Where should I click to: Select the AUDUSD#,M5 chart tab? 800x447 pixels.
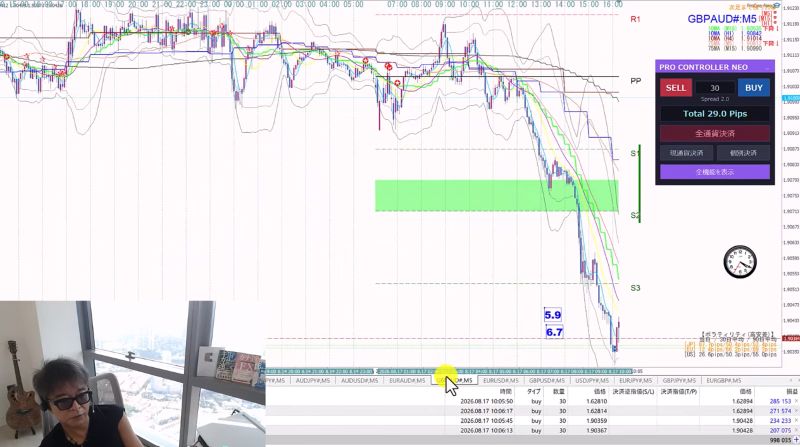tap(360, 381)
